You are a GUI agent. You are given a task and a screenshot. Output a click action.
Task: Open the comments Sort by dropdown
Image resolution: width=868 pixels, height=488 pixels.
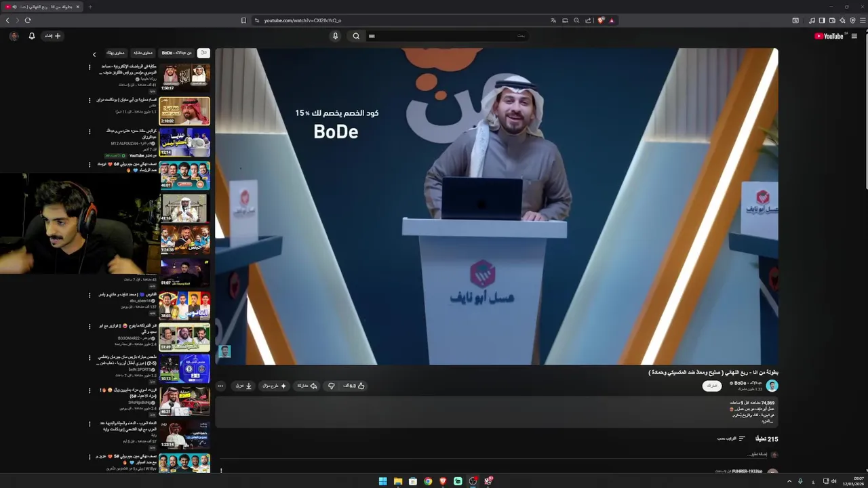(731, 439)
